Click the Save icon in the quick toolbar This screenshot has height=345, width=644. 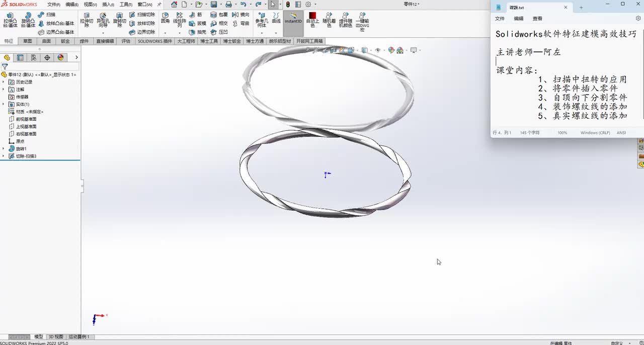(214, 4)
